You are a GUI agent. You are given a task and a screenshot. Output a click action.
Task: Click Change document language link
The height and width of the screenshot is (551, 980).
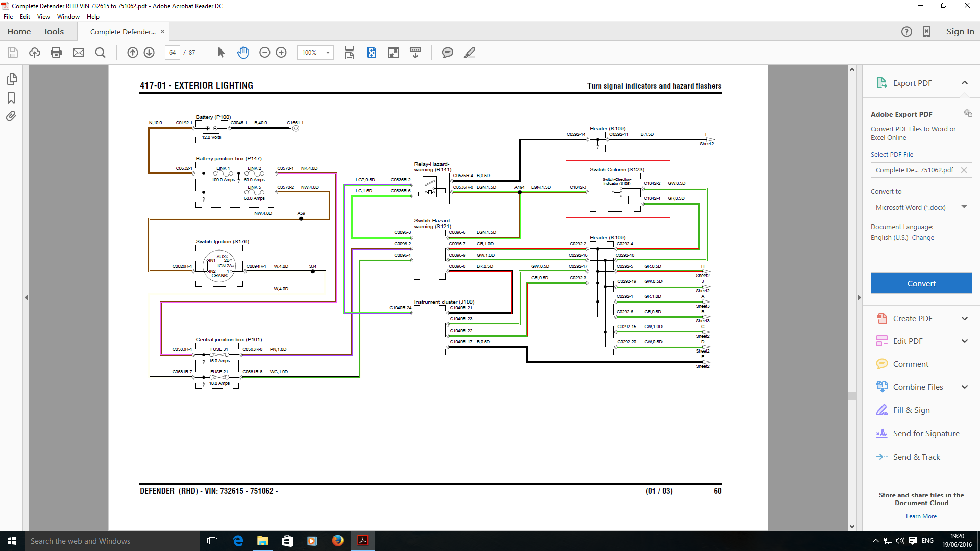click(923, 238)
